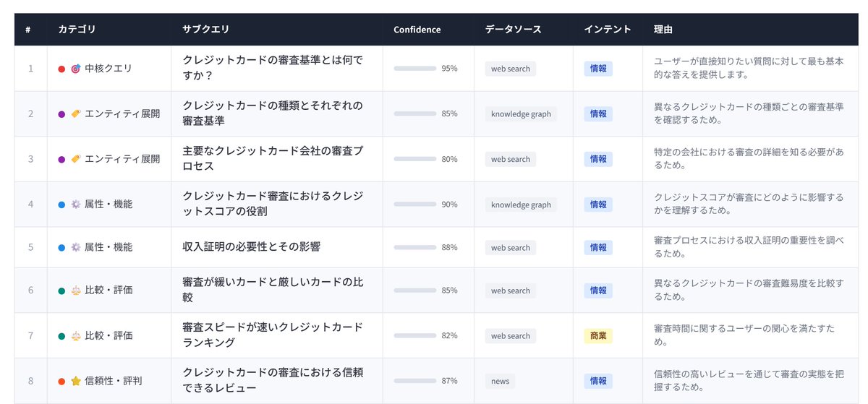Click the Confidence column header

[x=417, y=30]
